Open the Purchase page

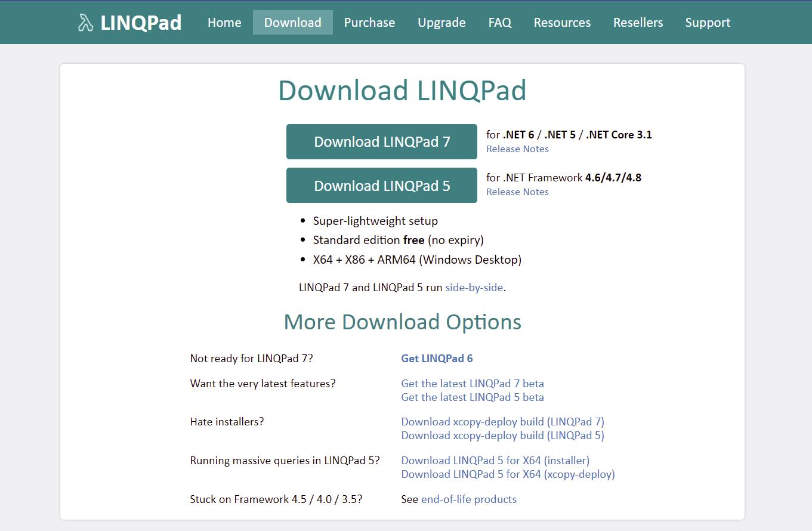click(369, 22)
